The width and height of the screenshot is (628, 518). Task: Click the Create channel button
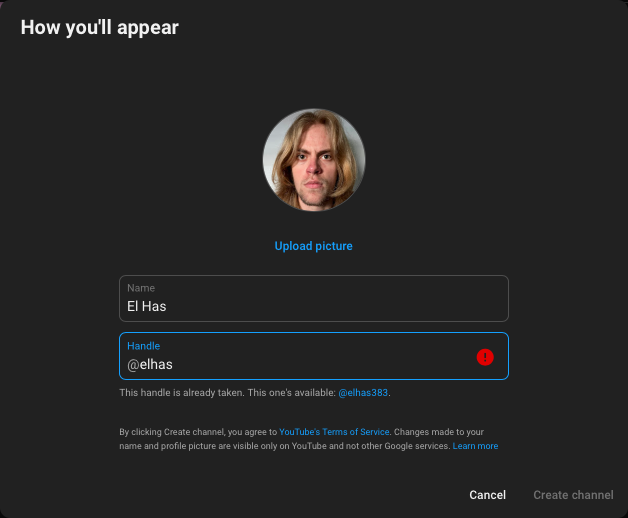coord(573,495)
